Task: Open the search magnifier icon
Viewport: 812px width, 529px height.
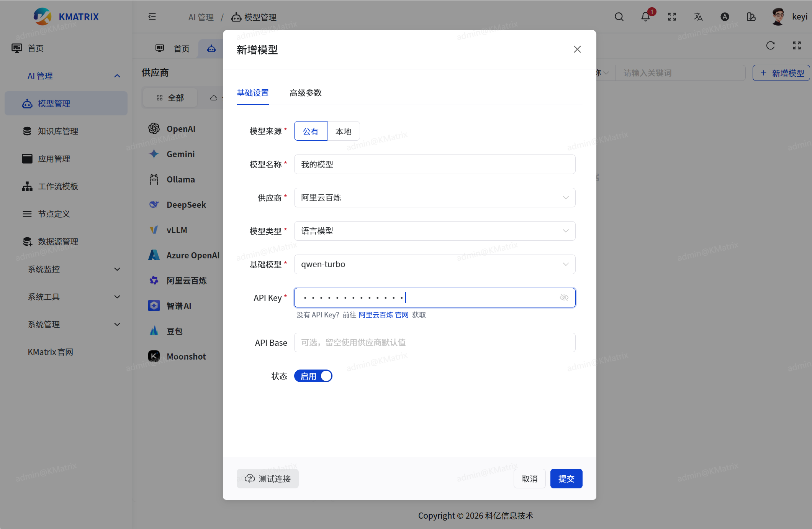Action: tap(619, 17)
